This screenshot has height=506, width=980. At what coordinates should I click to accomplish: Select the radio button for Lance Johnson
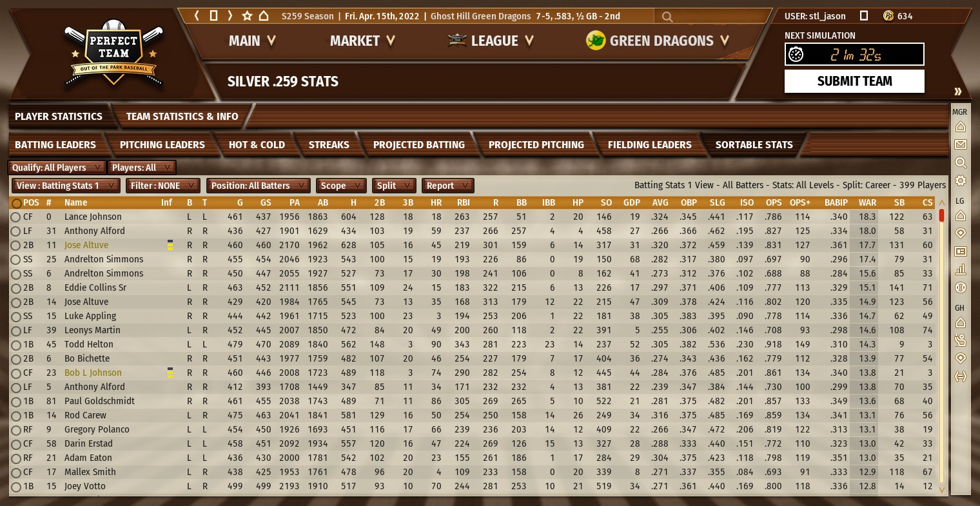(x=15, y=217)
